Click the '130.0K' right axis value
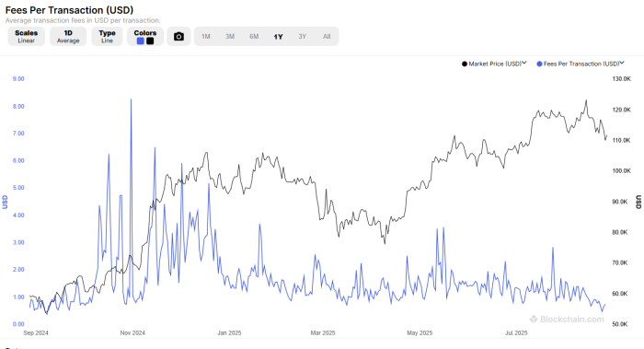Viewport: 644px width, 349px height. click(x=621, y=79)
